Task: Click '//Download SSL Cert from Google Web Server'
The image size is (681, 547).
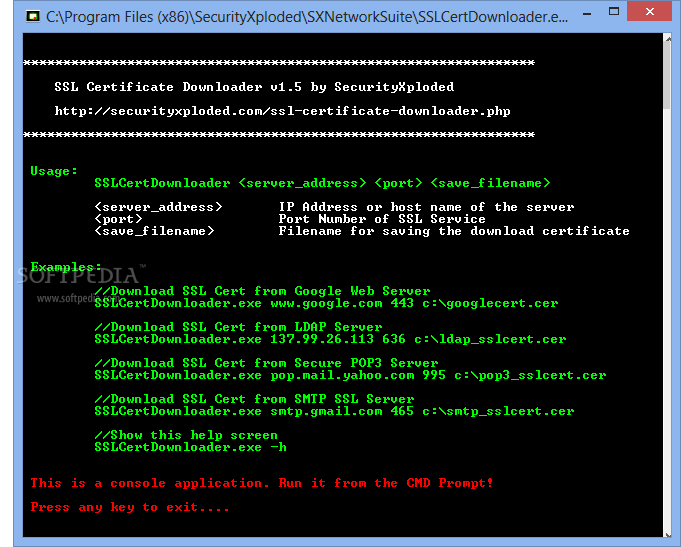Action: 262,291
